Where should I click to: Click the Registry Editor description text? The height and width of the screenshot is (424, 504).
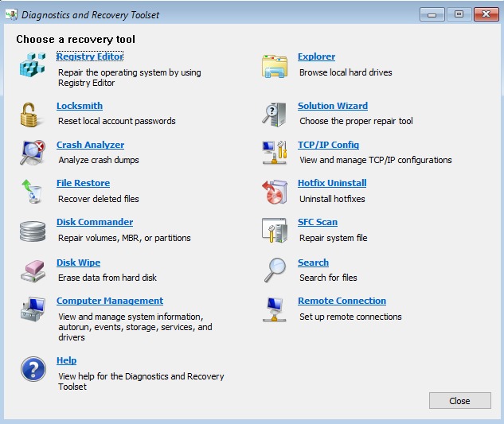[130, 78]
